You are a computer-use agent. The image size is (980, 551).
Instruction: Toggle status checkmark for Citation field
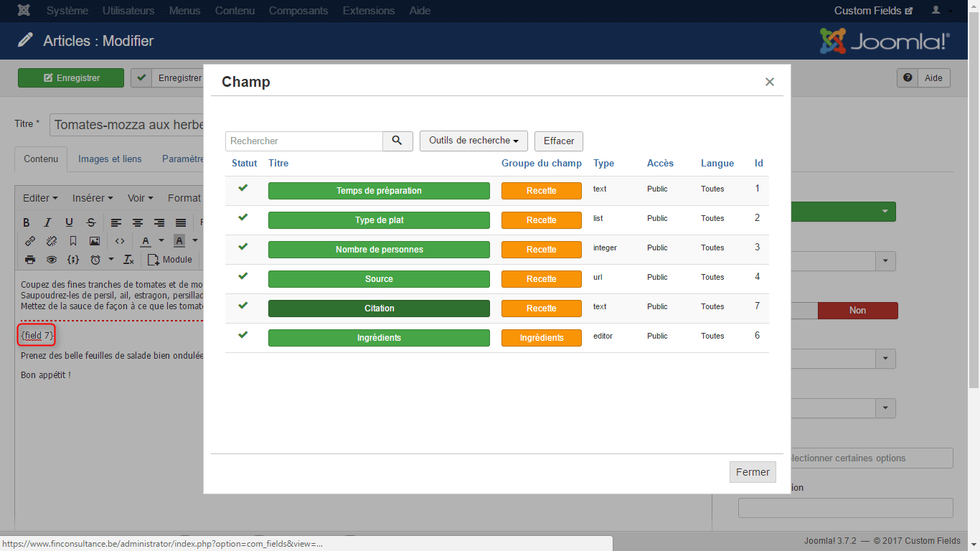tap(243, 306)
